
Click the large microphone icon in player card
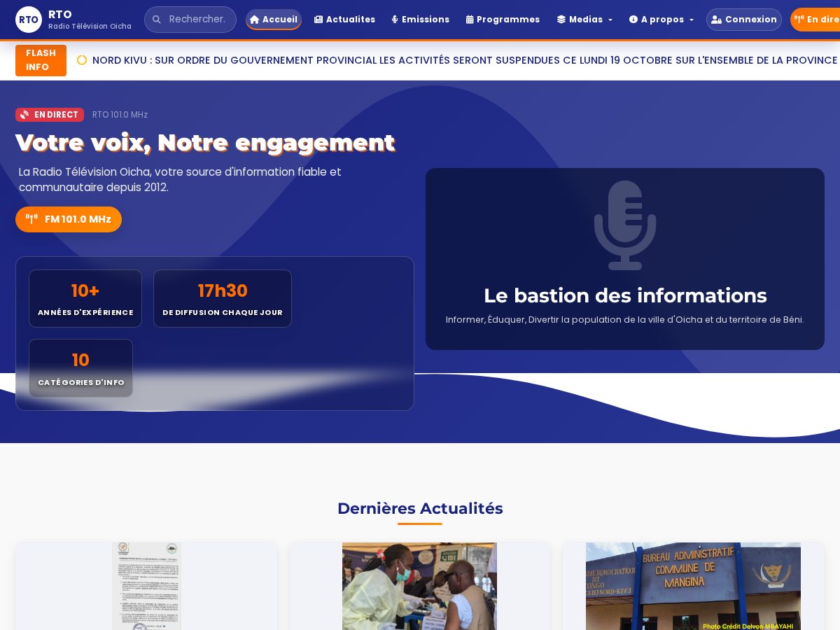(625, 225)
